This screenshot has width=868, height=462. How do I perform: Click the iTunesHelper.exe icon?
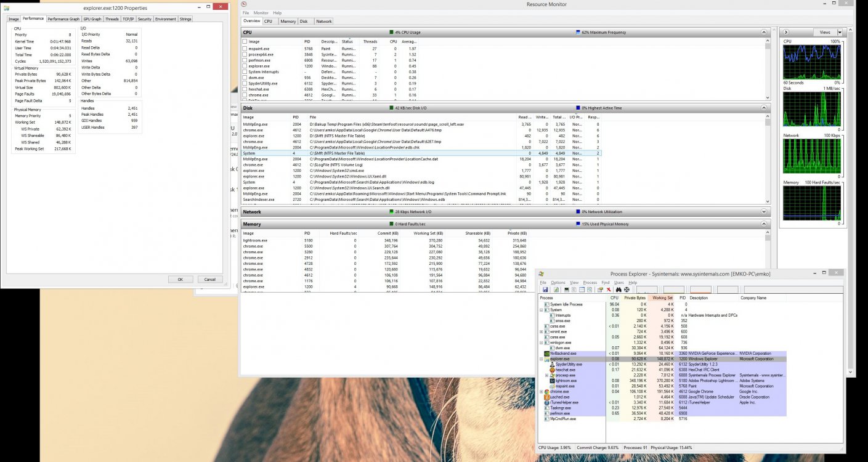coord(546,403)
